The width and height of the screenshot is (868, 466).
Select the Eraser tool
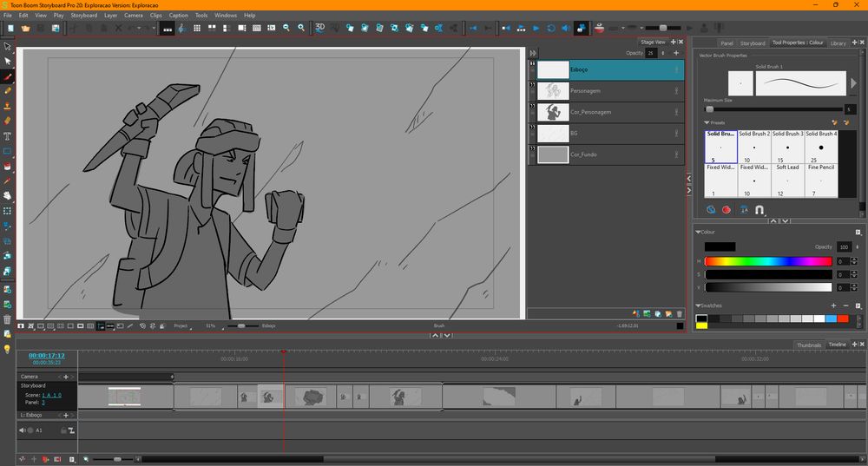tap(8, 120)
